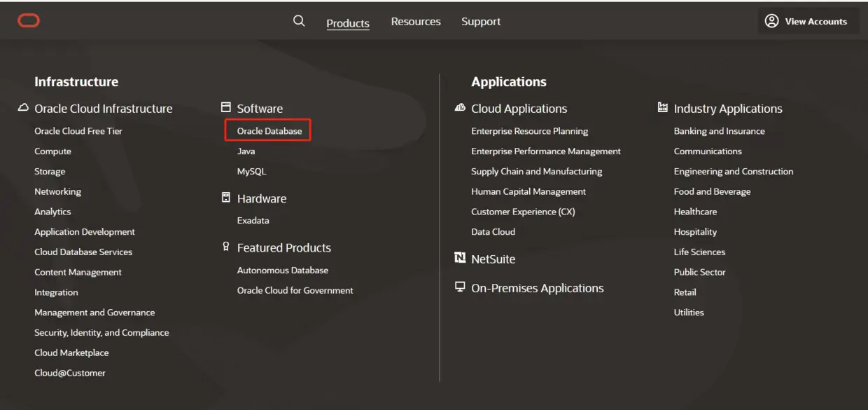The width and height of the screenshot is (868, 410).
Task: Open the Products menu
Action: click(x=348, y=23)
